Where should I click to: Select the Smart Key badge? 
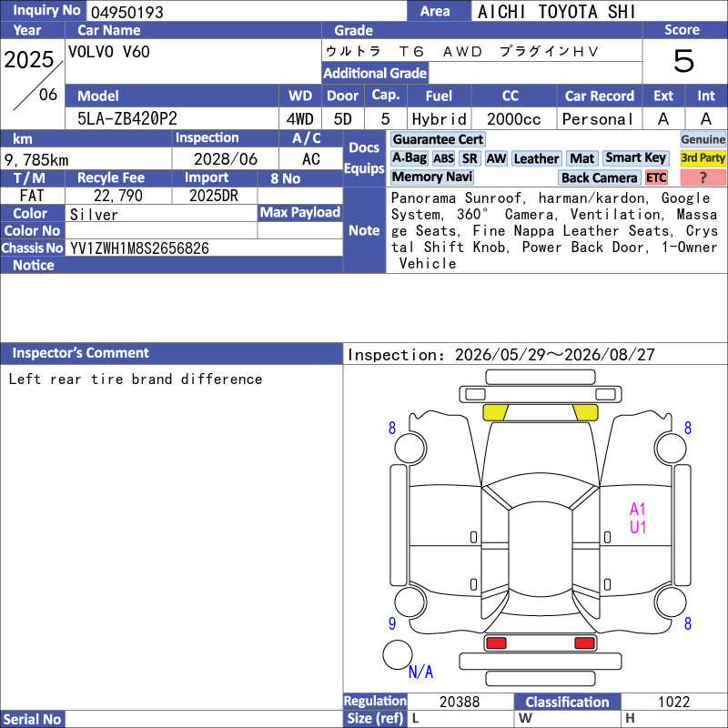635,157
